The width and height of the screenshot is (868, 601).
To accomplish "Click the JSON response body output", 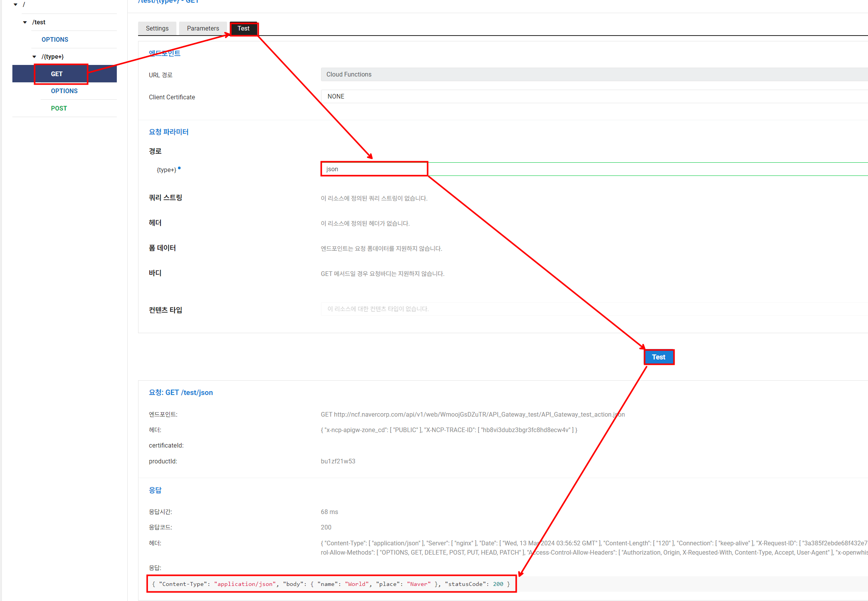I will pyautogui.click(x=331, y=584).
